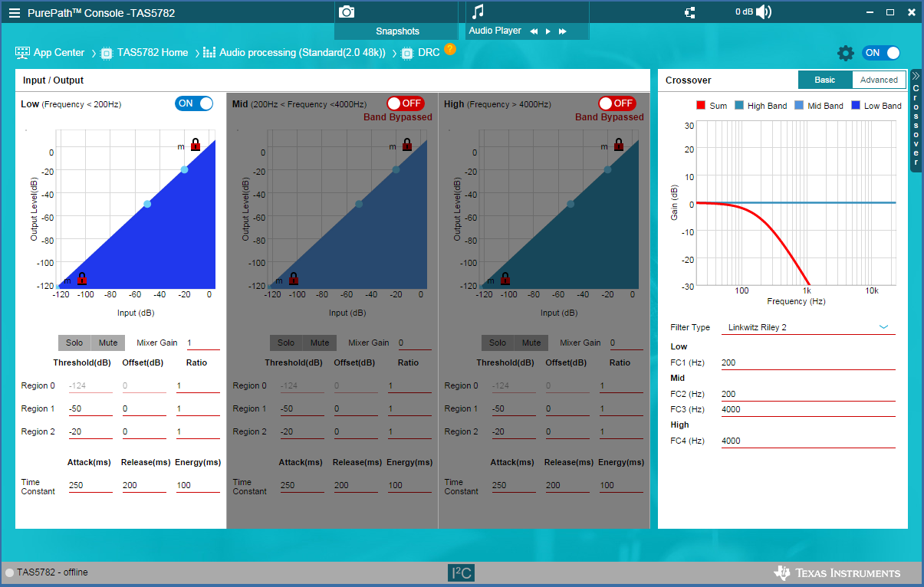Click the Texas Instruments logo
This screenshot has height=587, width=924.
pyautogui.click(x=837, y=572)
